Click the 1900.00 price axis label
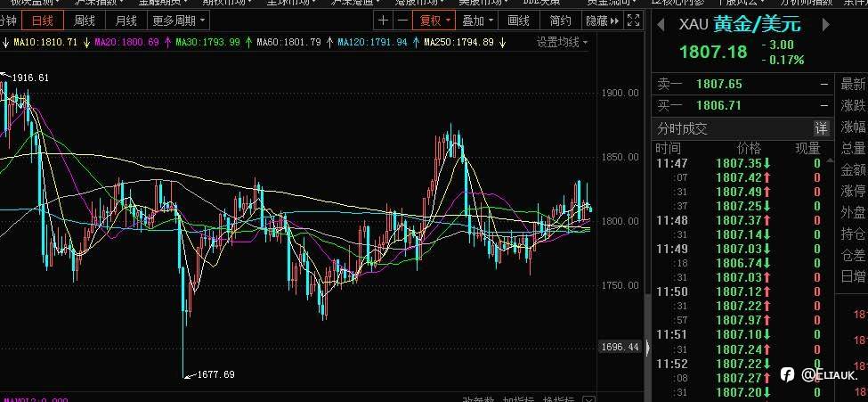Image resolution: width=868 pixels, height=402 pixels. (x=620, y=93)
